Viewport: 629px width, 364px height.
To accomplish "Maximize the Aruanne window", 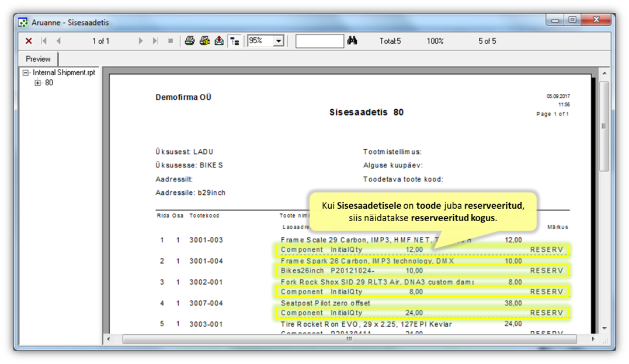I will point(572,20).
